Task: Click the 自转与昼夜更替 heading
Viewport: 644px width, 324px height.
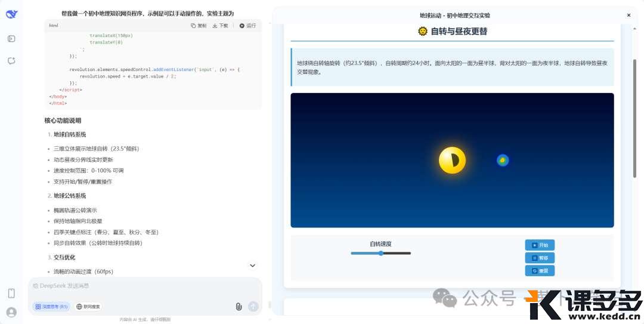Action: pyautogui.click(x=452, y=31)
